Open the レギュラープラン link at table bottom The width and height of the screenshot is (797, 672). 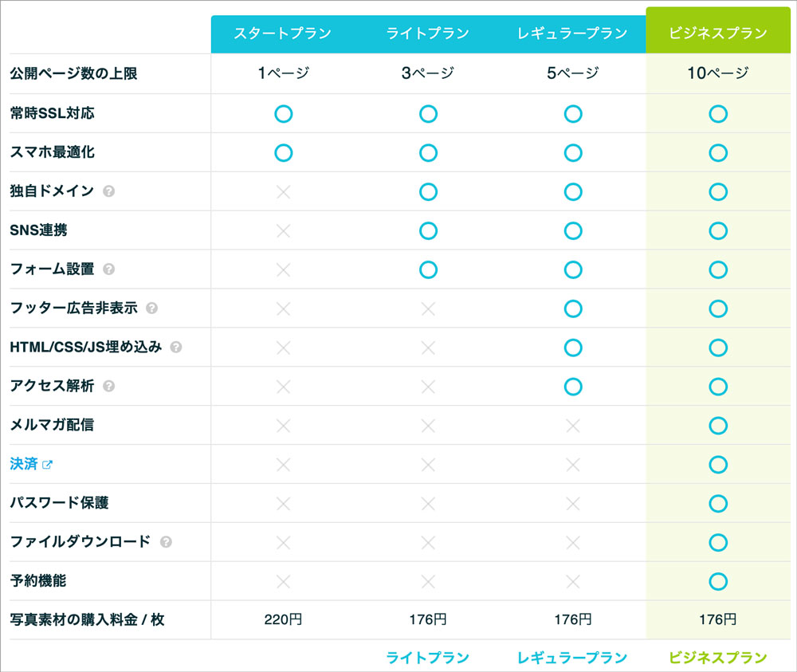pyautogui.click(x=572, y=658)
